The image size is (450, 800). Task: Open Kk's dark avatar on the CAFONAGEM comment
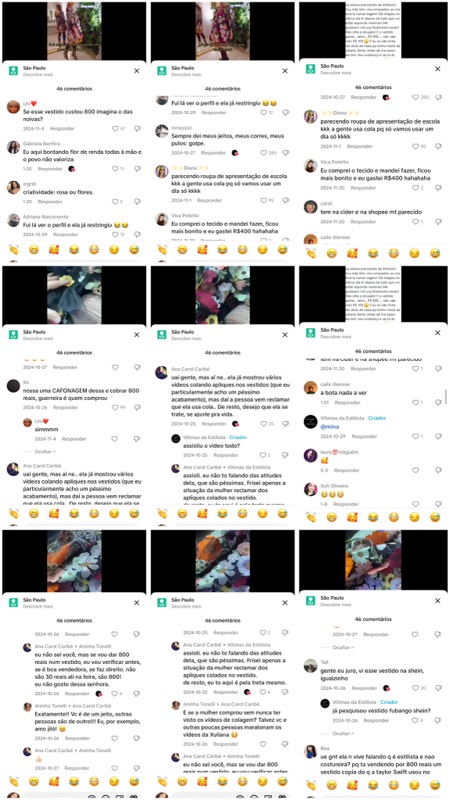pos(13,386)
